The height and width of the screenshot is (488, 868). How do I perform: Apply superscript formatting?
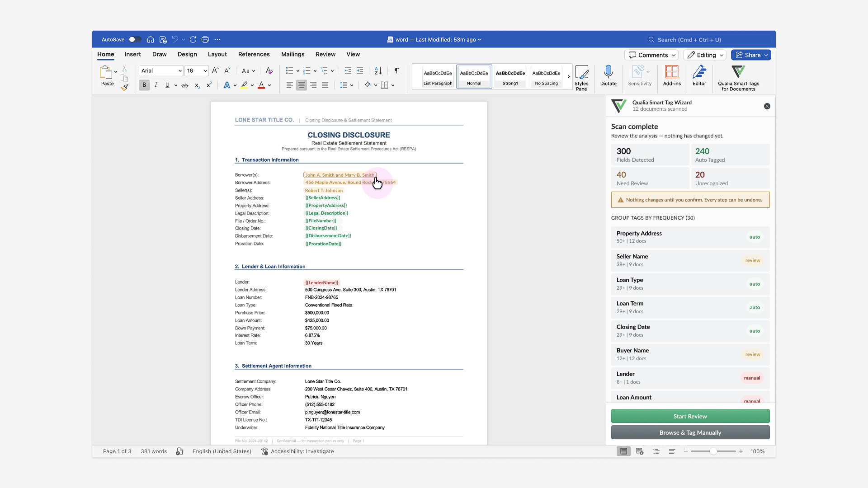point(209,85)
